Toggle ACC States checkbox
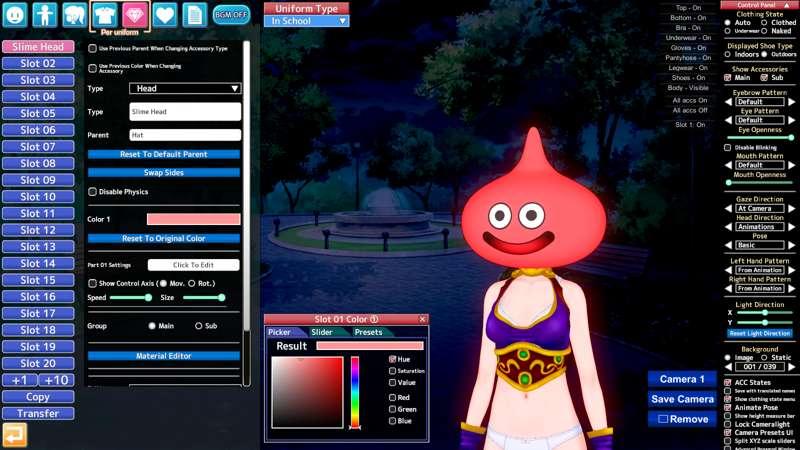The image size is (800, 450). (728, 382)
